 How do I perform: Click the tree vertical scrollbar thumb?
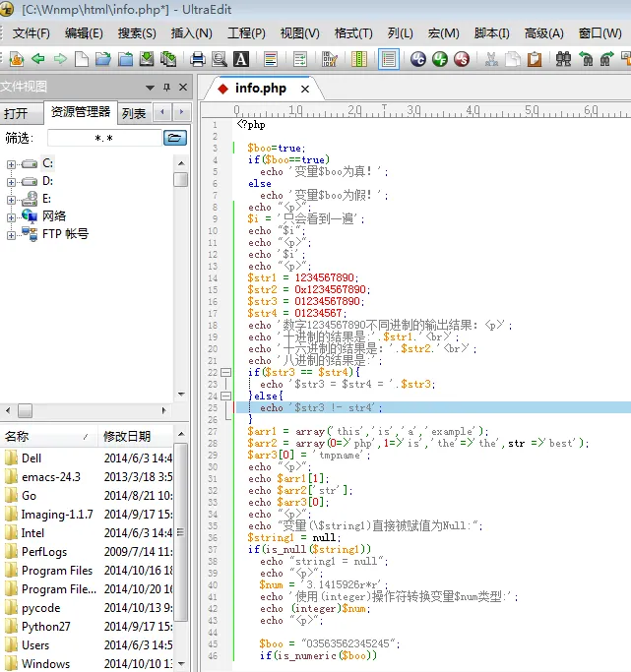(181, 179)
